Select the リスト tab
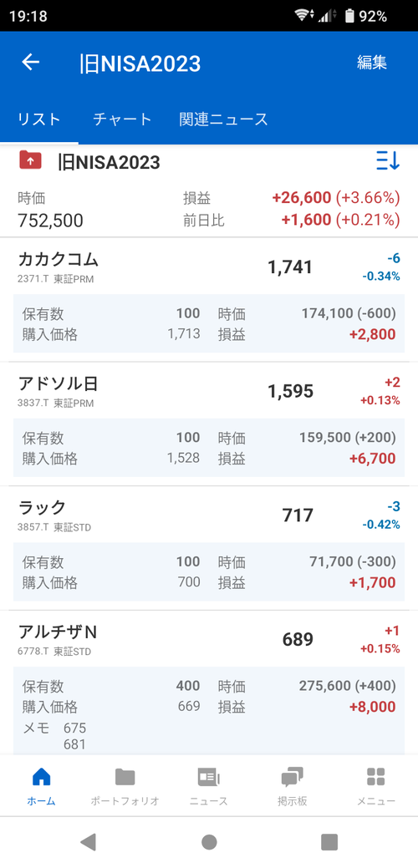Screen dimensions: 418x868 39,119
